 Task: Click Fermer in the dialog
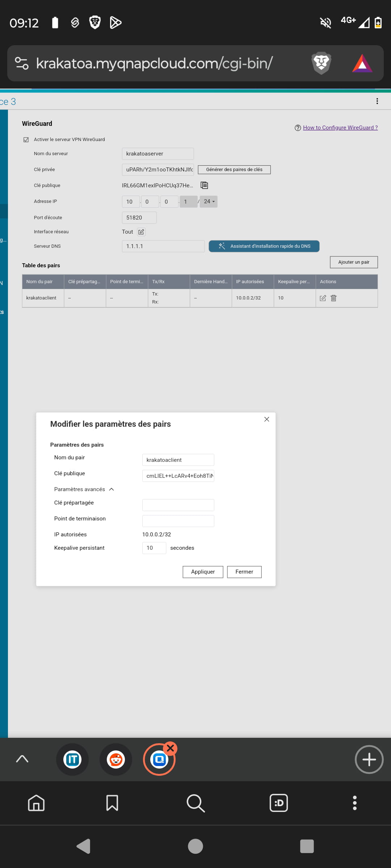point(244,572)
